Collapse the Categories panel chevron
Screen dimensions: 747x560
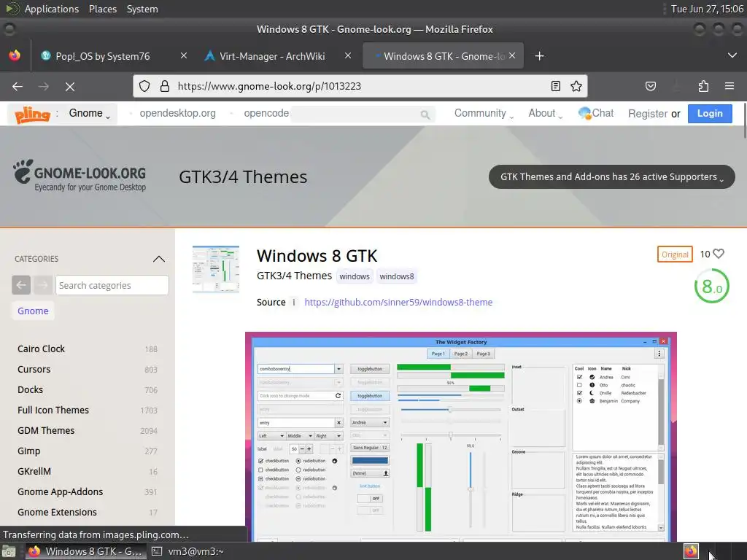click(159, 259)
